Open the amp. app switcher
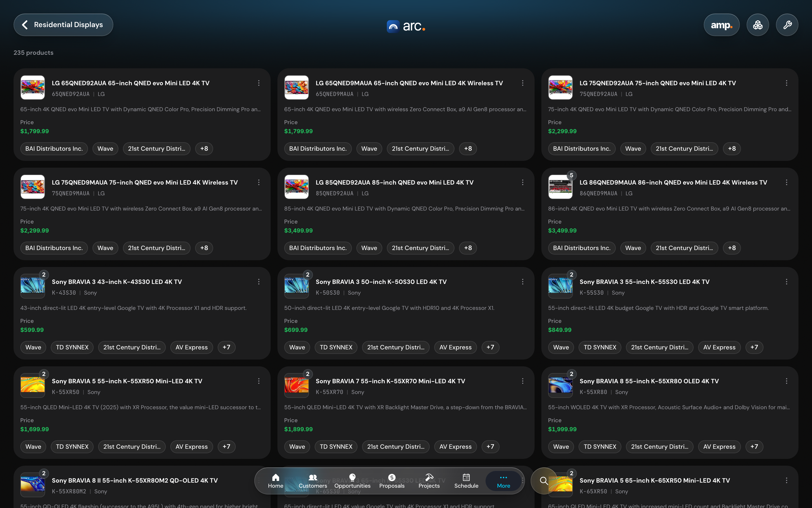Image resolution: width=812 pixels, height=508 pixels. (x=721, y=25)
